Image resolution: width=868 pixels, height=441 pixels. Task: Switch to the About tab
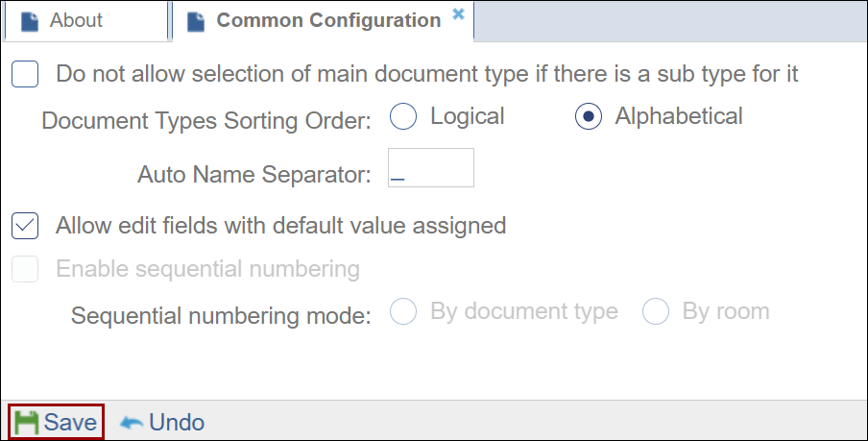[x=76, y=20]
